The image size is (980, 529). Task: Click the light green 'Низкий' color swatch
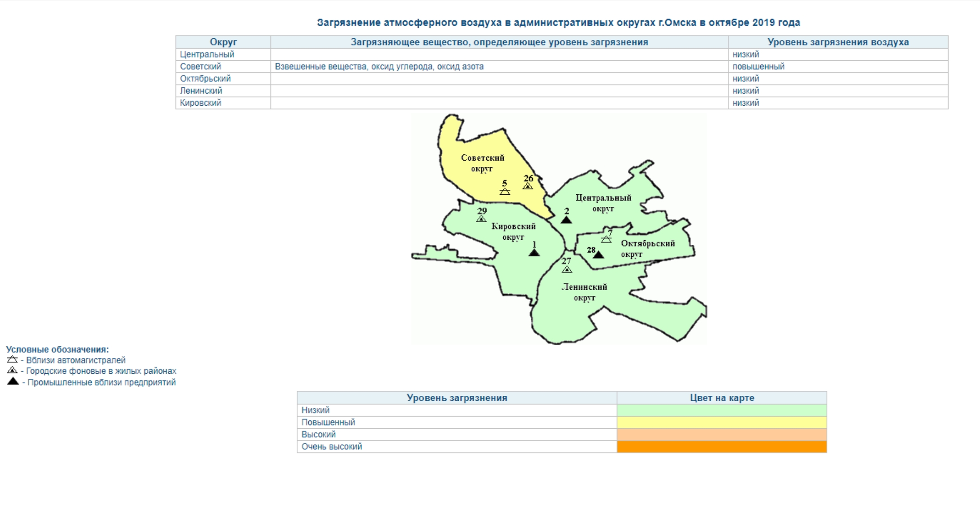722,410
